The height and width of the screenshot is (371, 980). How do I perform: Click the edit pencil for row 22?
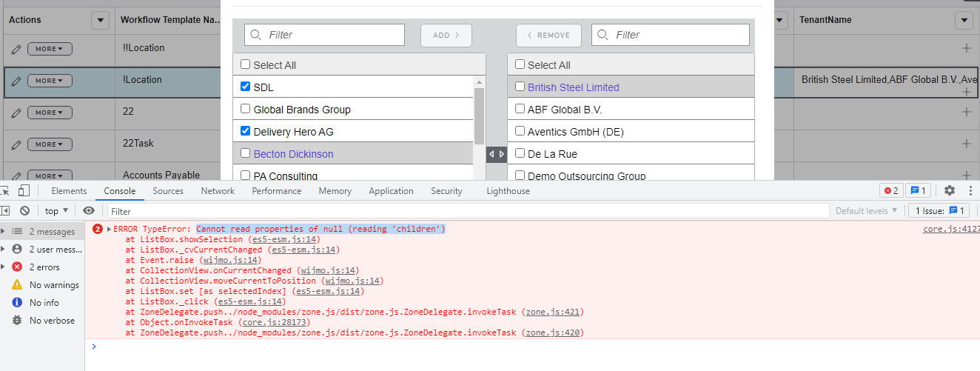tap(16, 113)
